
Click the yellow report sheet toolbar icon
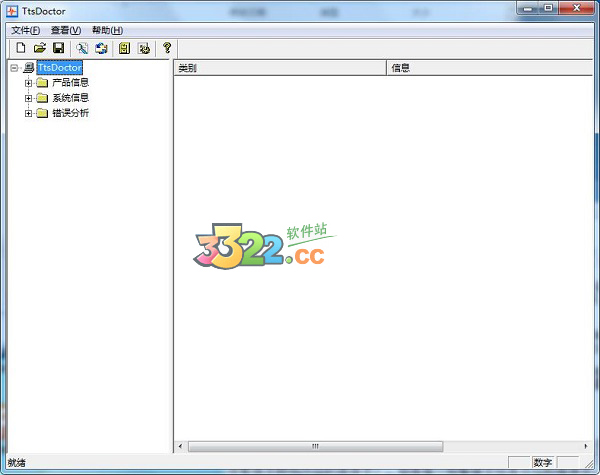click(124, 48)
